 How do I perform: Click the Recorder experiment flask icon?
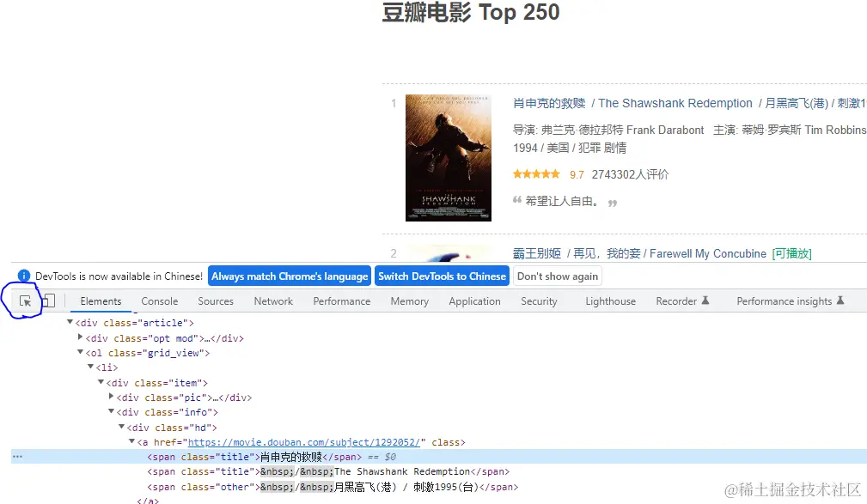pos(705,301)
